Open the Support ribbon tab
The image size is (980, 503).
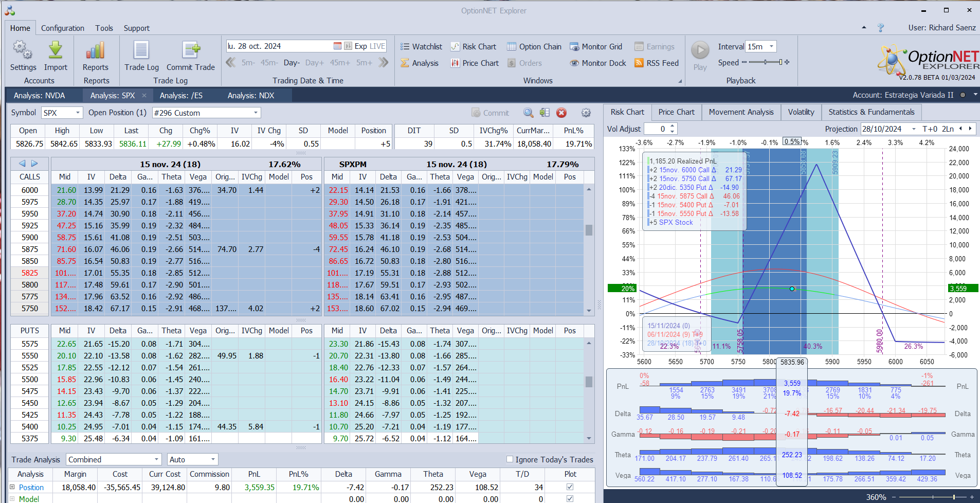[137, 28]
